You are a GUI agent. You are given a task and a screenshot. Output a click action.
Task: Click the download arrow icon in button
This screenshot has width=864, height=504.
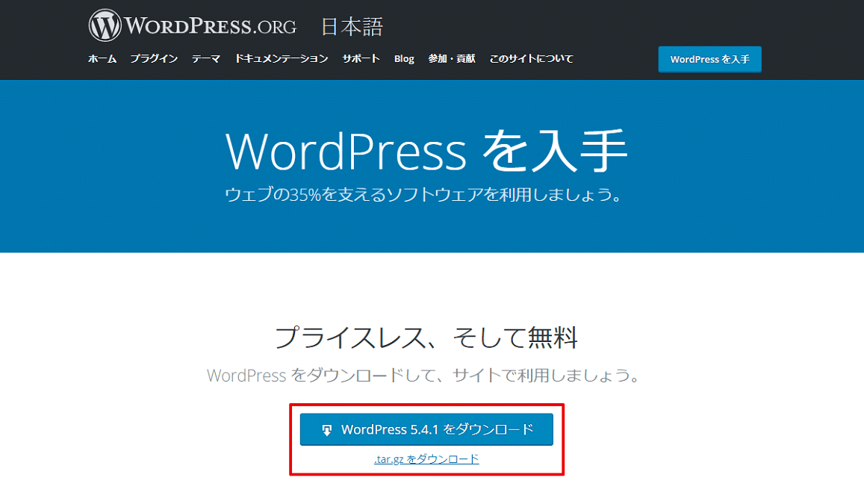(326, 430)
